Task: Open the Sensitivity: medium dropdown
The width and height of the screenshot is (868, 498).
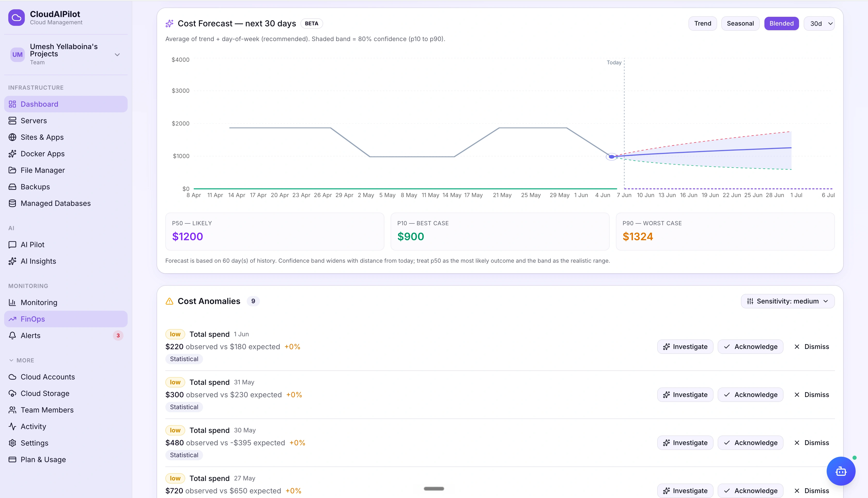Action: (x=788, y=301)
